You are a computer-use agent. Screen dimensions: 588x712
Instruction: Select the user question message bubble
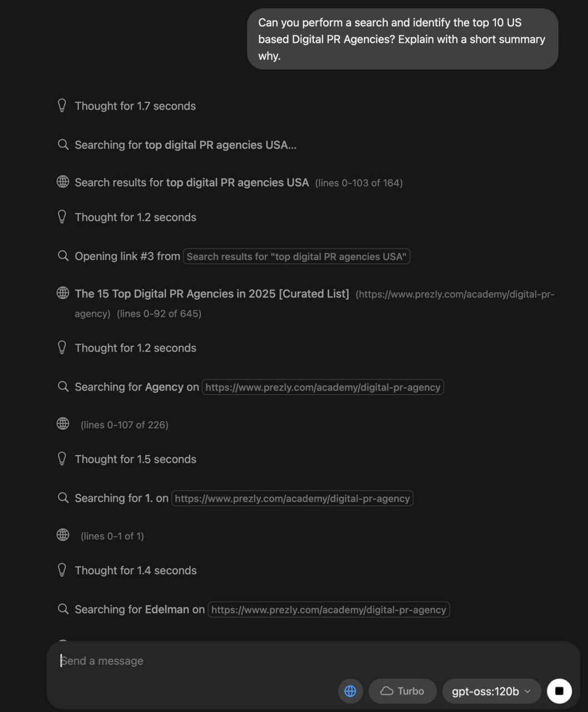coord(402,39)
